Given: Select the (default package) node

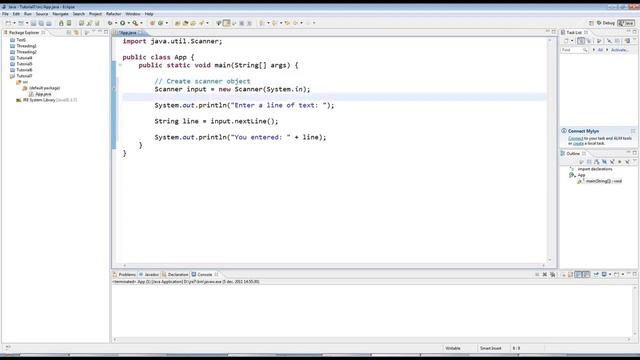Looking at the screenshot, I should (x=44, y=88).
